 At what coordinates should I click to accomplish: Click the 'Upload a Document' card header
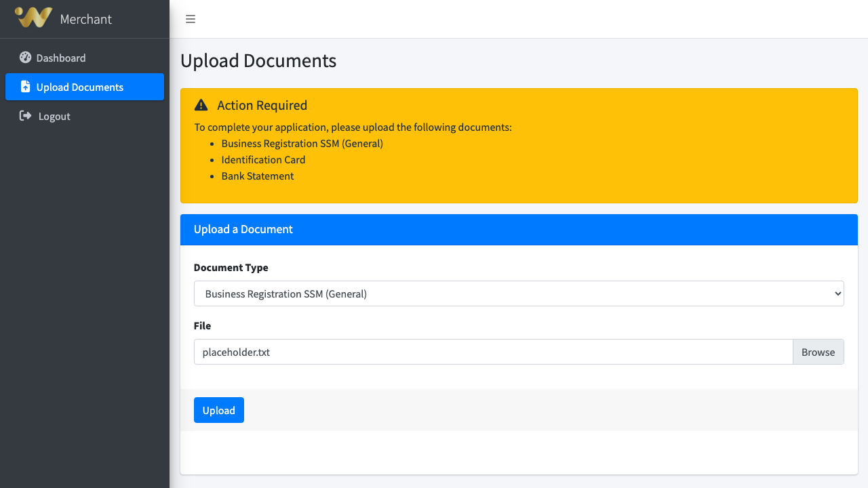point(519,229)
